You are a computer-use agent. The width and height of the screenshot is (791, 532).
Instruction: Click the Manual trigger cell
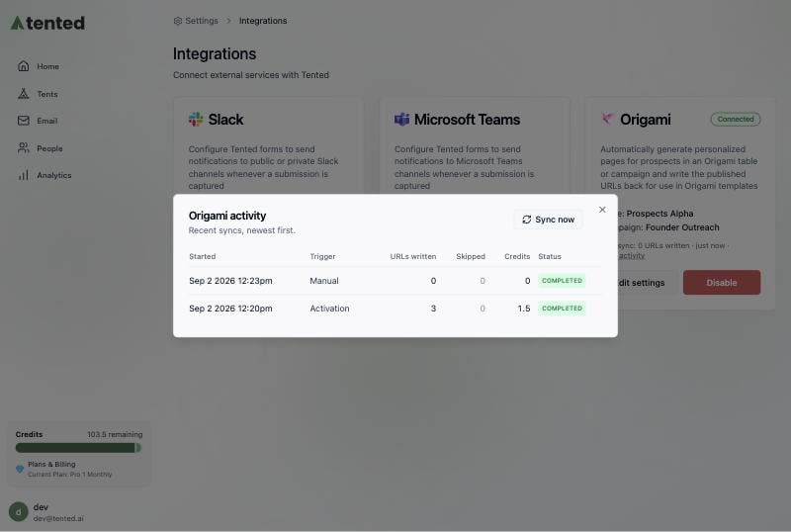(324, 281)
